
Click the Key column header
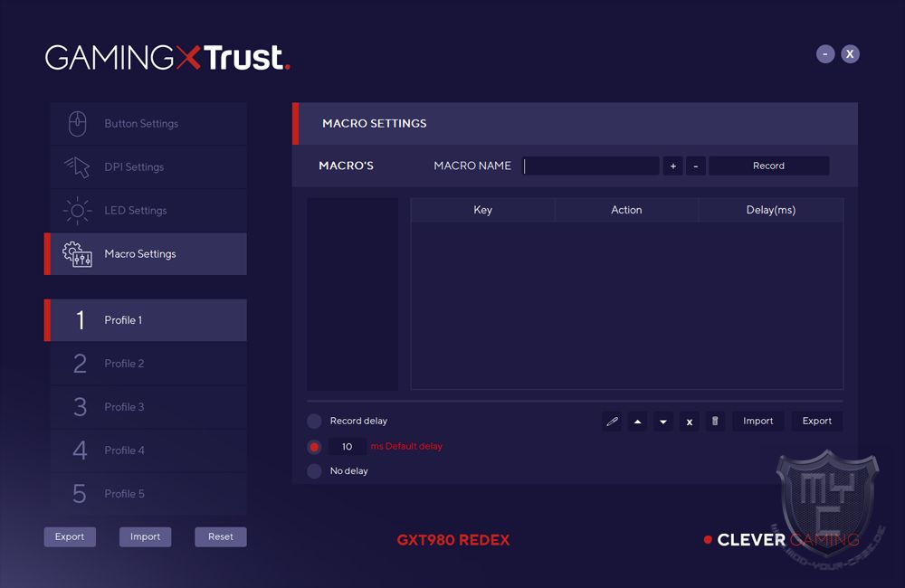coord(482,210)
